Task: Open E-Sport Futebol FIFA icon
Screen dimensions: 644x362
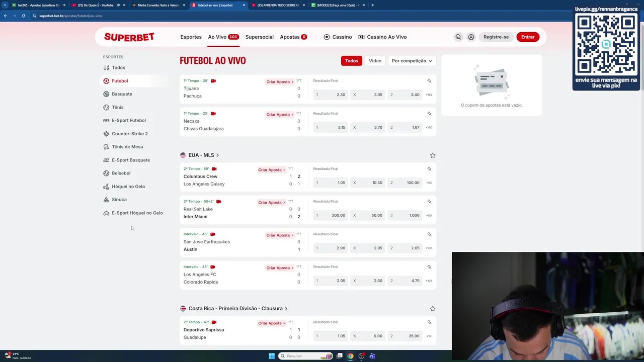Action: (x=106, y=121)
